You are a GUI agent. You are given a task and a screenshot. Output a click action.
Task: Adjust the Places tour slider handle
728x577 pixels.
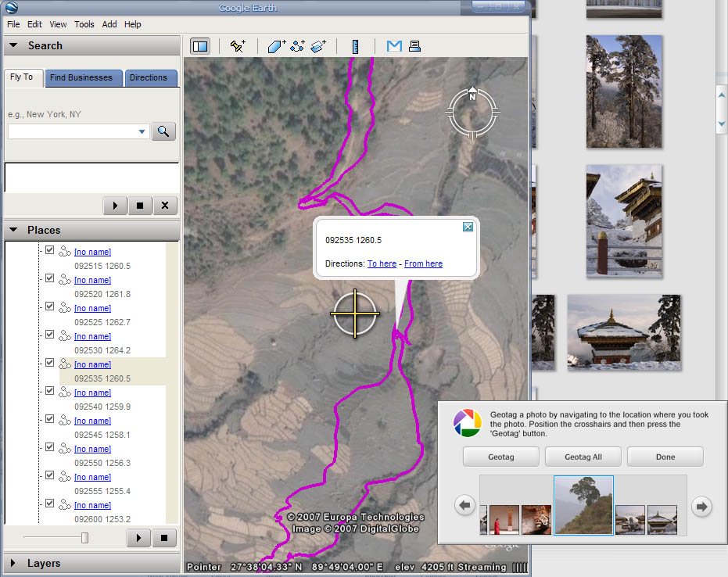point(84,538)
